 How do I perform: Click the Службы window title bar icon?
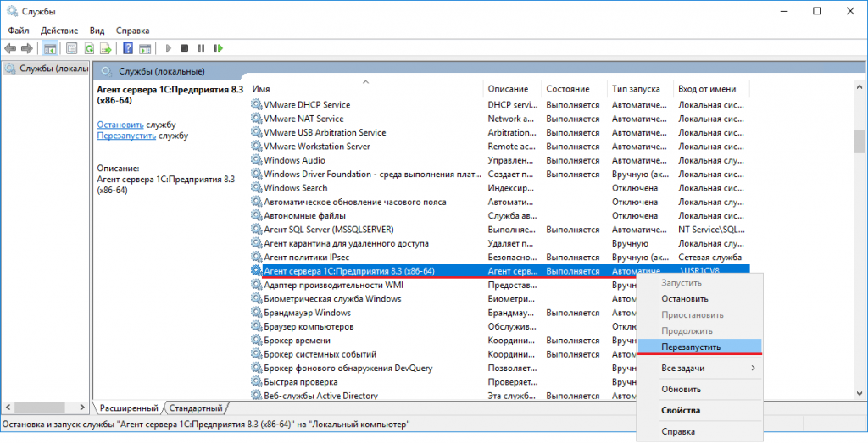12,11
